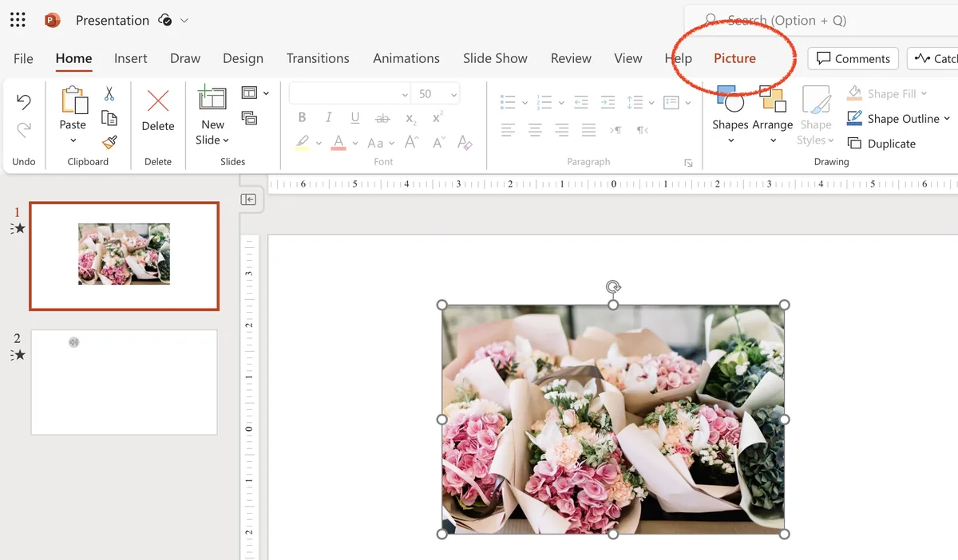
Task: Toggle Strikethrough formatting
Action: [382, 118]
